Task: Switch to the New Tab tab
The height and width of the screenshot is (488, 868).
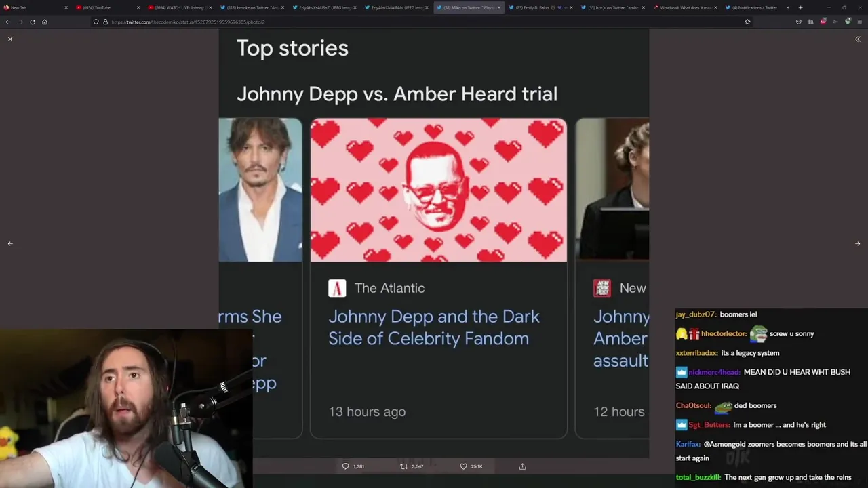Action: click(x=35, y=7)
